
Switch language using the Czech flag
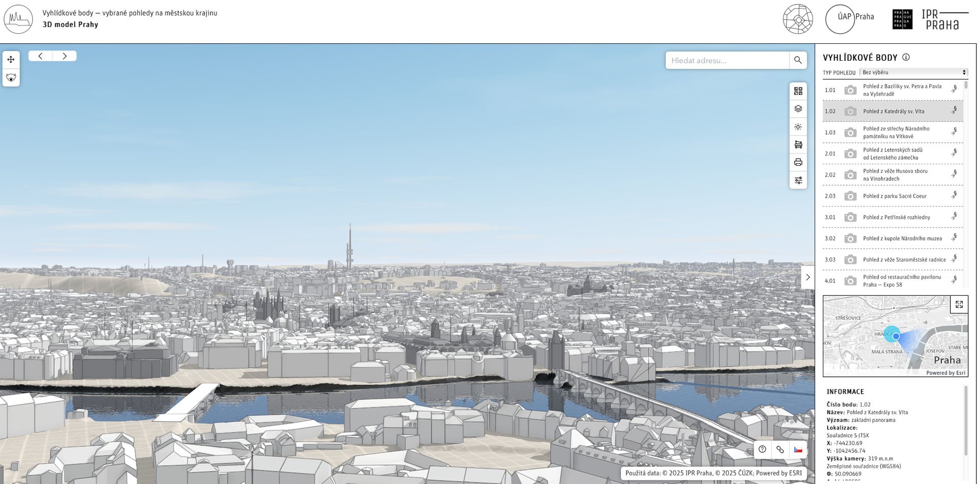[x=798, y=449]
